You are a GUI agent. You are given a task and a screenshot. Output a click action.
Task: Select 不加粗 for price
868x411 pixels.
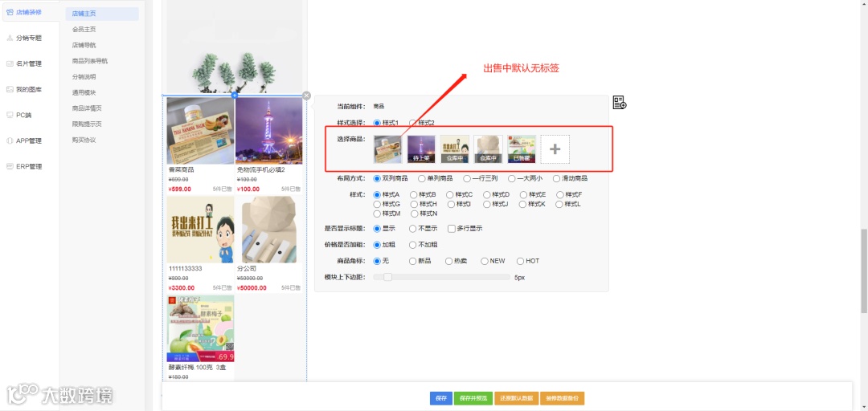(412, 245)
